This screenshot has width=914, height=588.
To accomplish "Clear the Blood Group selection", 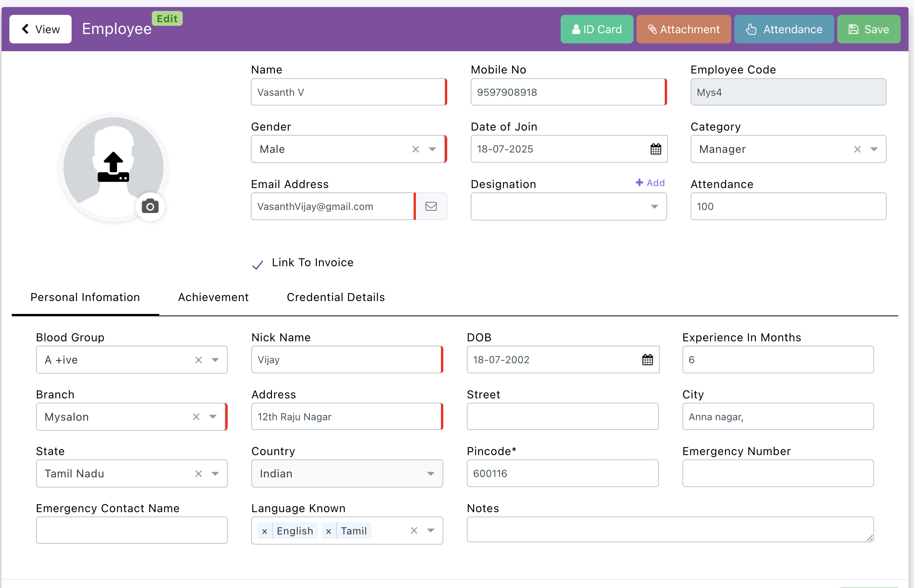I will [198, 360].
